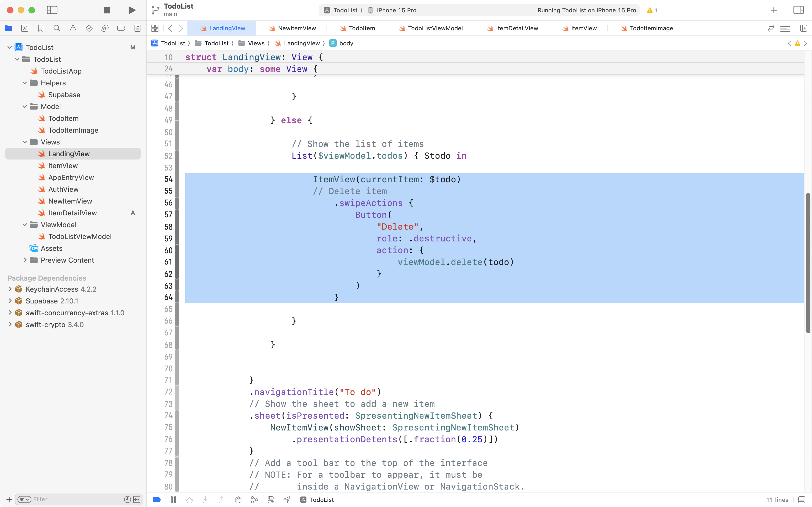
Task: Select TodoListApp in the project navigator
Action: (61, 71)
